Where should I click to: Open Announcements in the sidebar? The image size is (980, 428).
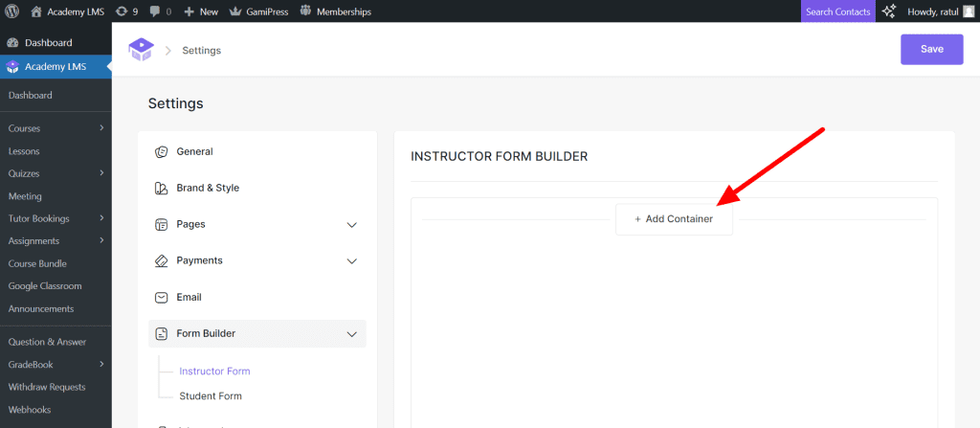coord(41,308)
